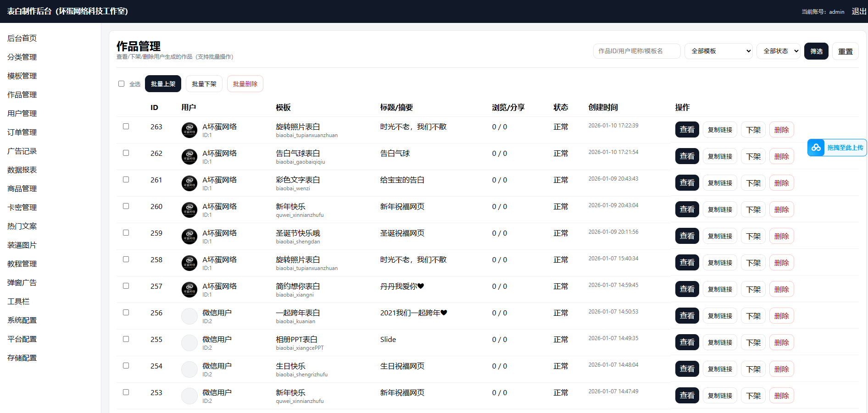Open 用户管理 in the sidebar
868x413 pixels.
22,113
